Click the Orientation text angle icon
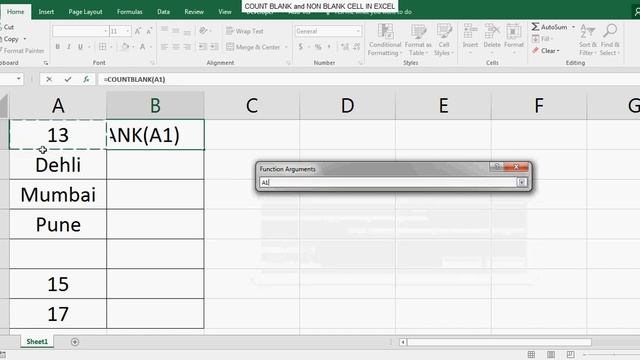This screenshot has height=360, width=640. coord(203,31)
